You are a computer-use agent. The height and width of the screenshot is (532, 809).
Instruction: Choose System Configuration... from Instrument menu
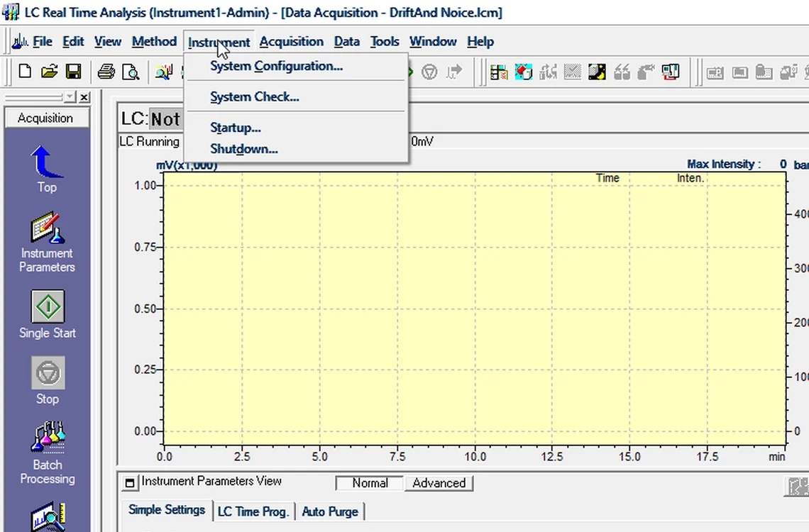(296, 66)
